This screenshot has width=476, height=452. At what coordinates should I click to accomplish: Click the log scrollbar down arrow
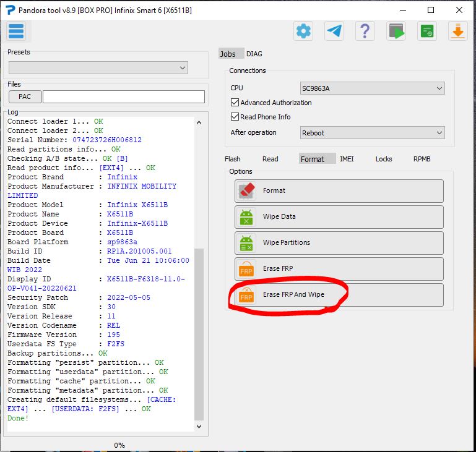(199, 427)
